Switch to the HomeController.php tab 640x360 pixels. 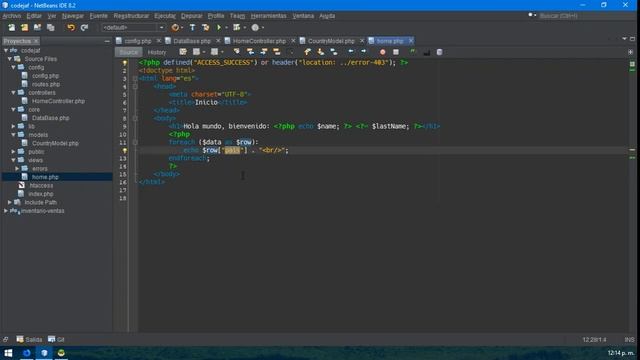(259, 41)
